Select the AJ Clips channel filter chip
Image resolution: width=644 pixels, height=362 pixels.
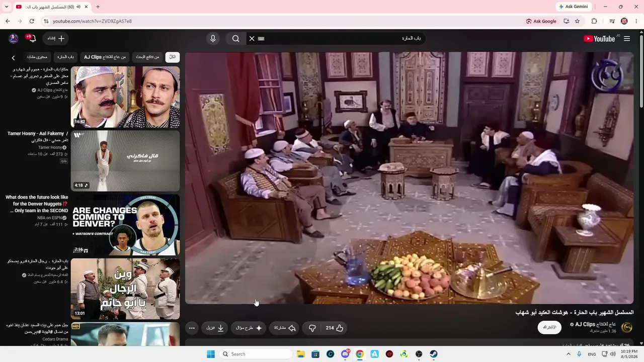[x=105, y=57]
